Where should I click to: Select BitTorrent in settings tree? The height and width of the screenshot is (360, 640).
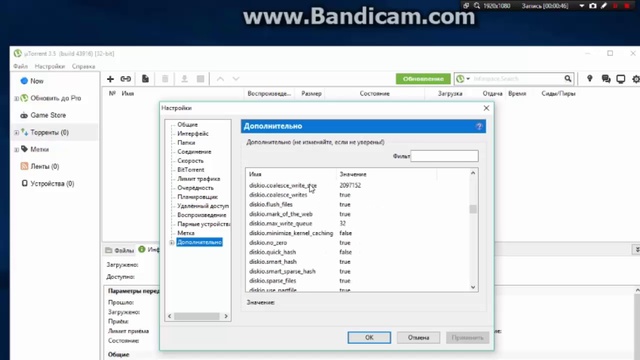(x=191, y=170)
